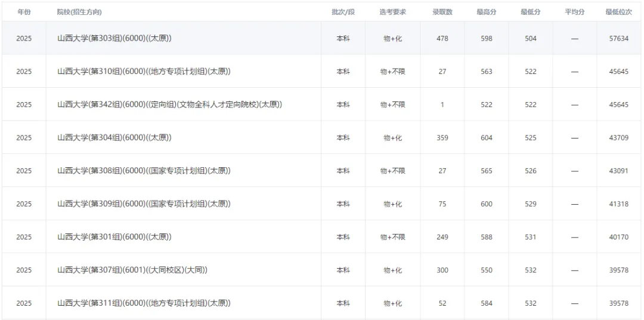Click highest score 563
Screen dimensions: 644x320
click(487, 72)
